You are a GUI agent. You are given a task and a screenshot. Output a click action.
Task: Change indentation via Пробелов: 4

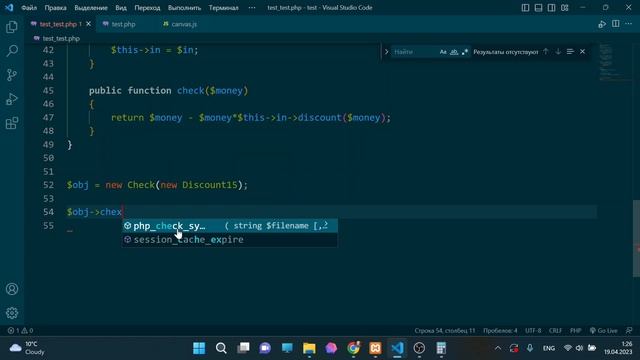coord(500,330)
